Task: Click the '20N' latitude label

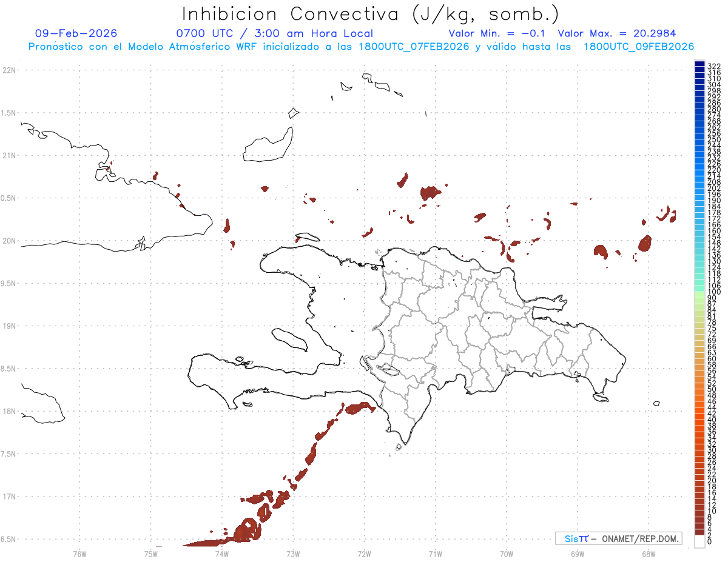Action: [8, 241]
